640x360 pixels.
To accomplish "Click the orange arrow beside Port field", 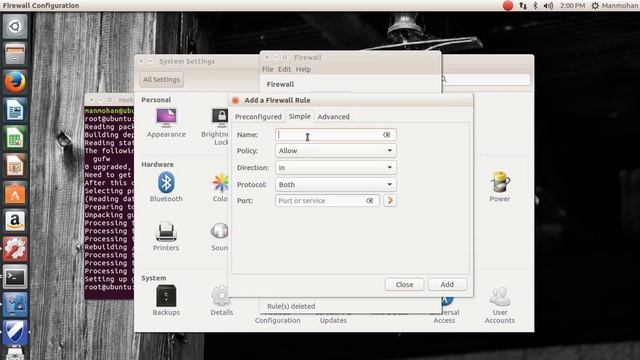I will pyautogui.click(x=390, y=200).
